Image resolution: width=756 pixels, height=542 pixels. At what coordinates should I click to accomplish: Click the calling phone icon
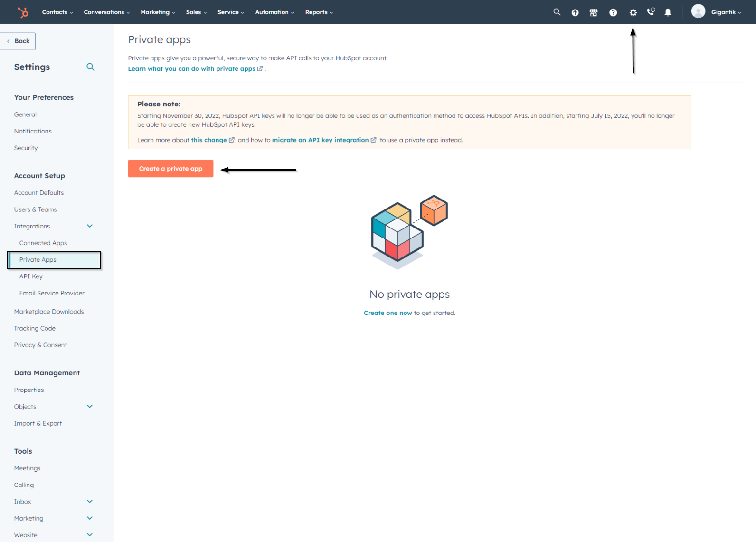(x=651, y=12)
